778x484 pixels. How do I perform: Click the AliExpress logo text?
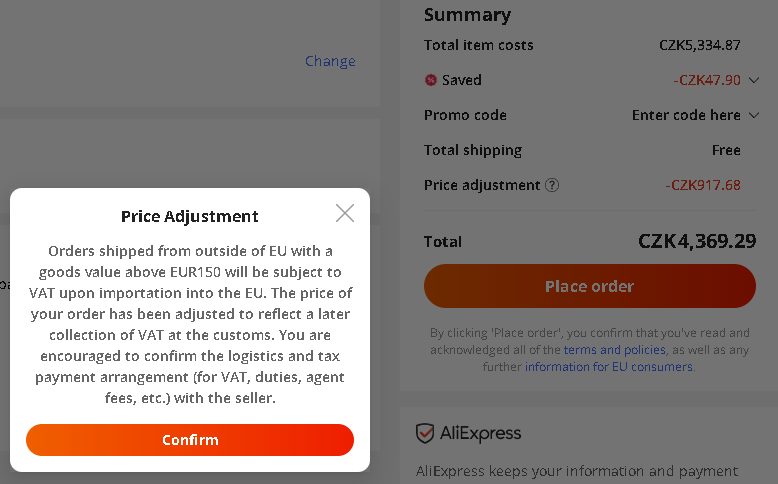(481, 433)
